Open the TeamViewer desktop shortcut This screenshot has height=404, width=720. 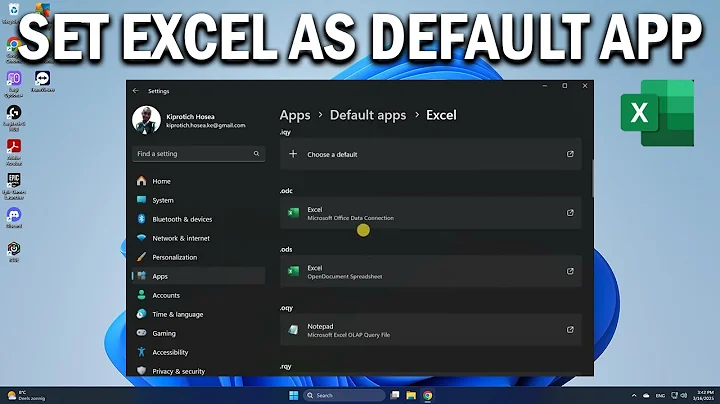pos(43,82)
